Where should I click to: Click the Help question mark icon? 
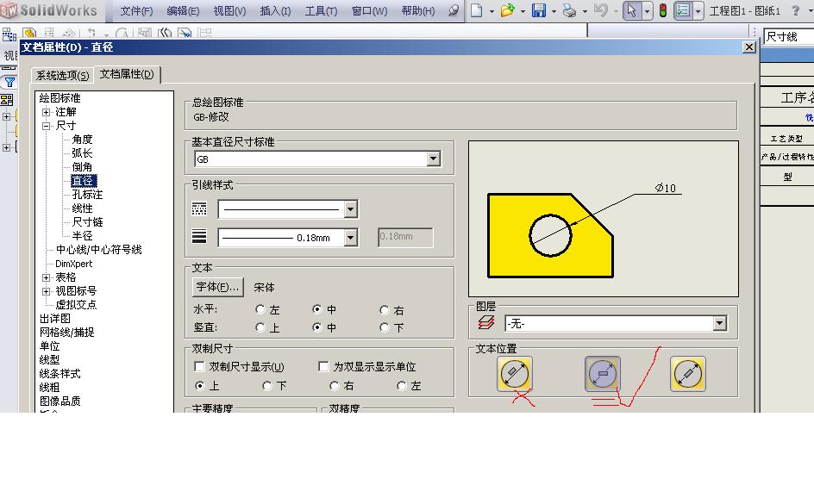[x=795, y=9]
